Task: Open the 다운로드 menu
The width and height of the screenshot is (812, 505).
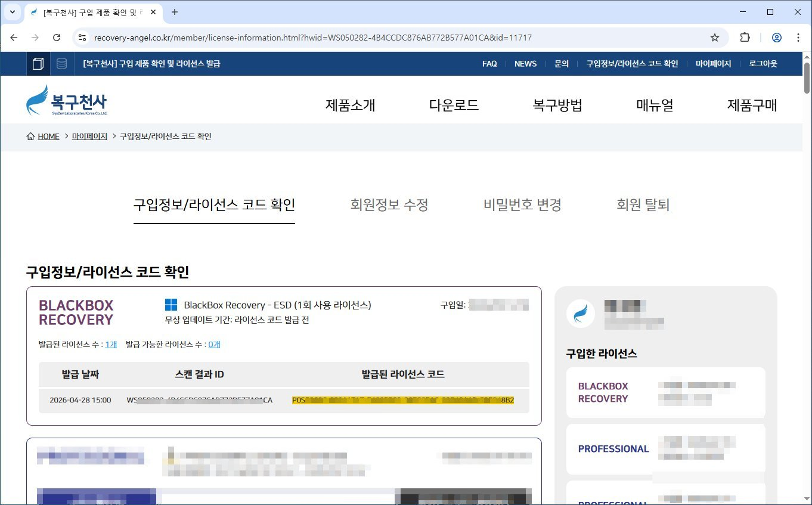Action: (454, 106)
